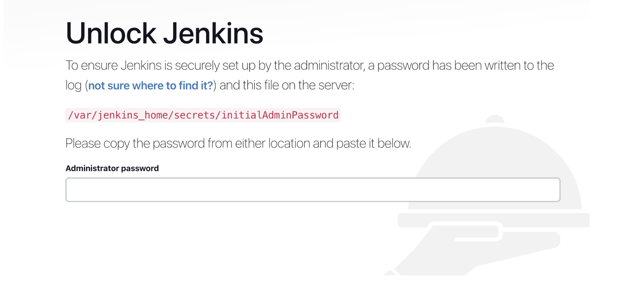Click 'password has been written' phrase

[x=439, y=66]
